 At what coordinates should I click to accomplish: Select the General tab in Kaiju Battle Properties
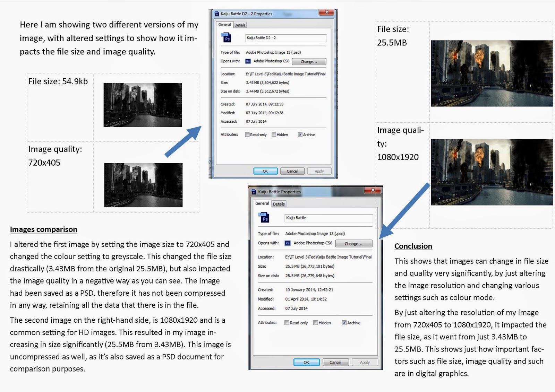262,204
